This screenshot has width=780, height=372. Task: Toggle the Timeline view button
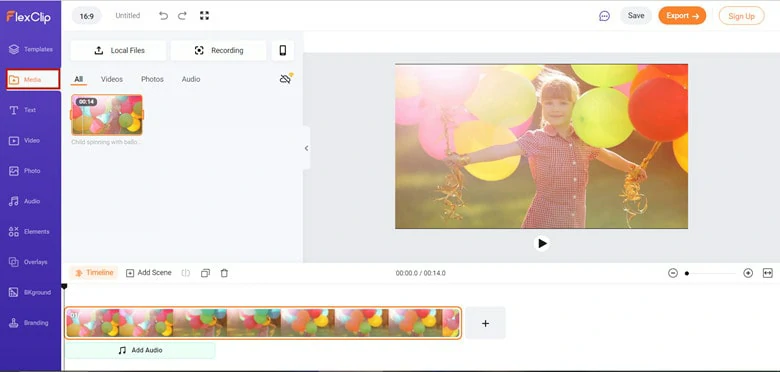click(x=94, y=273)
